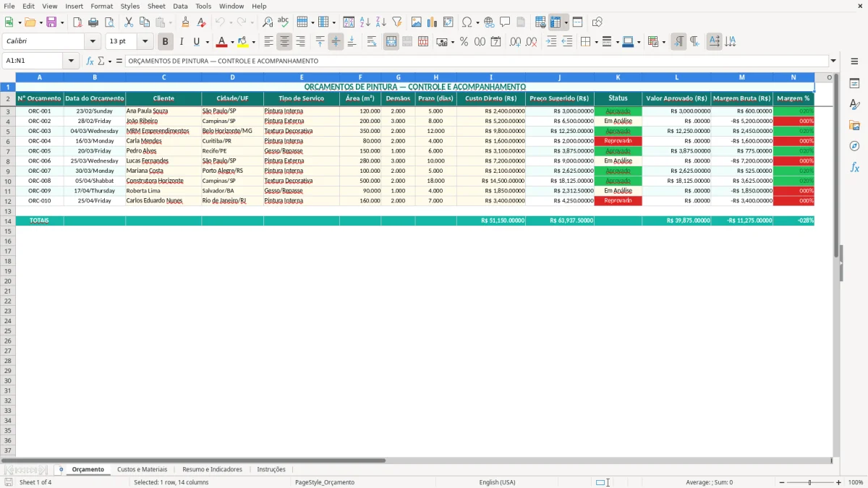Open the Format menu

click(x=101, y=6)
